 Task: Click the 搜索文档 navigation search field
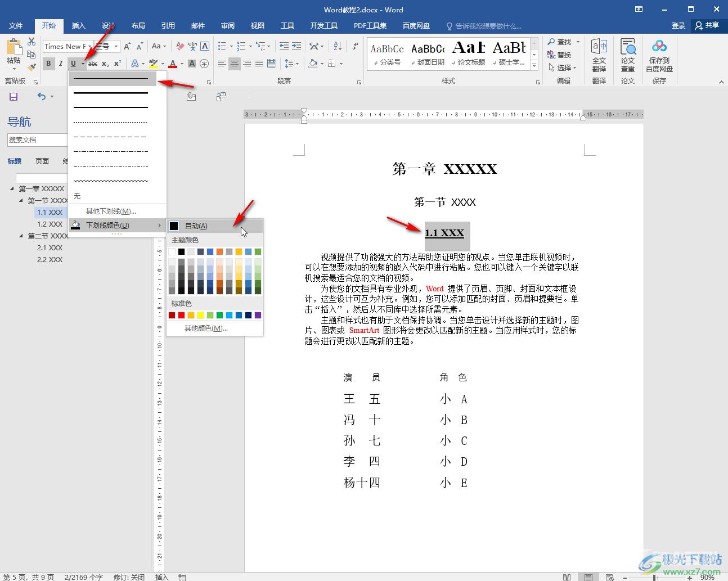pyautogui.click(x=37, y=139)
